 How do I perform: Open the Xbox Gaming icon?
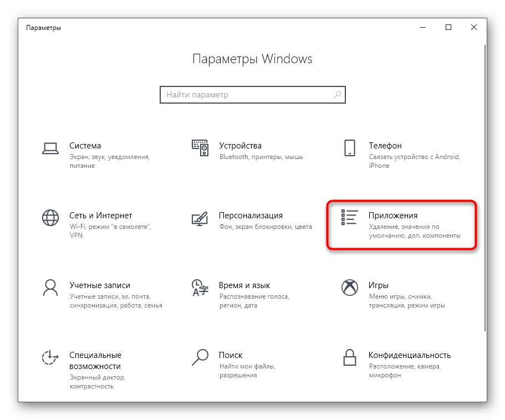(349, 288)
